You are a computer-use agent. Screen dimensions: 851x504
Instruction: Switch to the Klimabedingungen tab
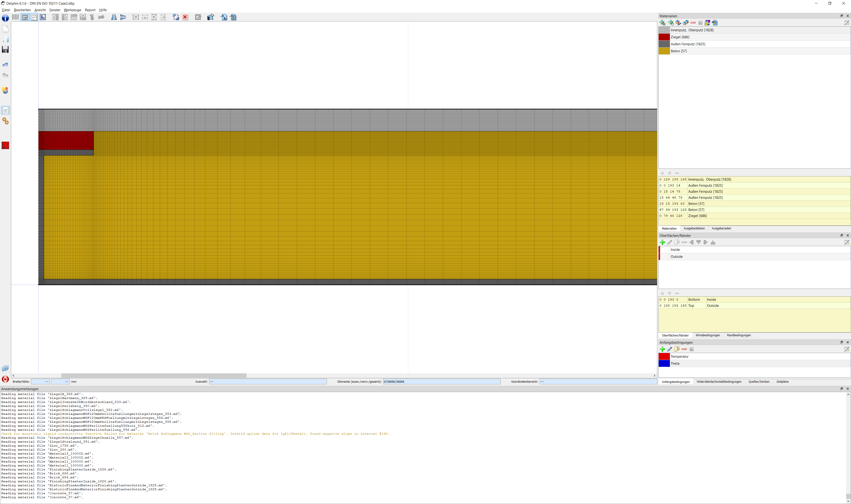point(708,335)
